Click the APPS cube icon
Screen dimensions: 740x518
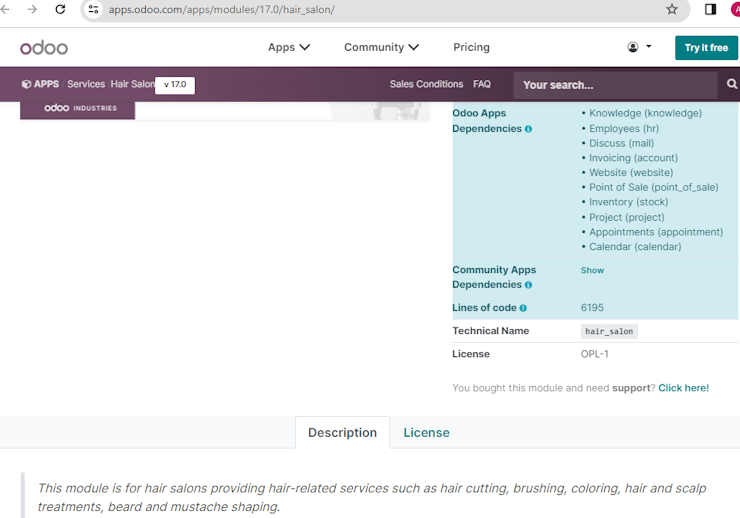(x=26, y=84)
